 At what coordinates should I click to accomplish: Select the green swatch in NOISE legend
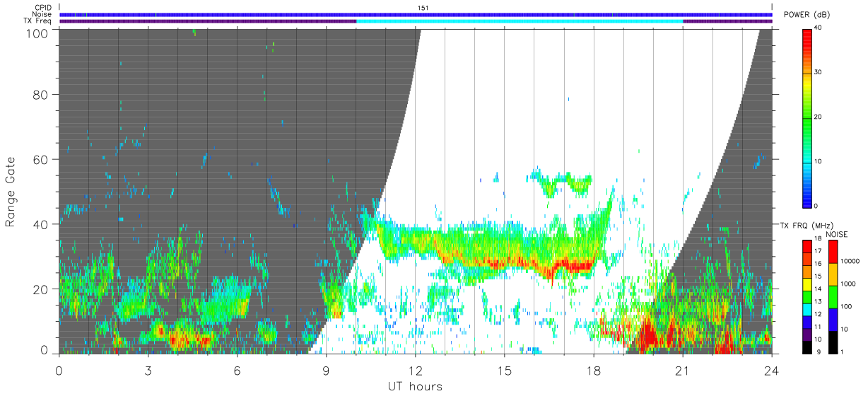[834, 296]
